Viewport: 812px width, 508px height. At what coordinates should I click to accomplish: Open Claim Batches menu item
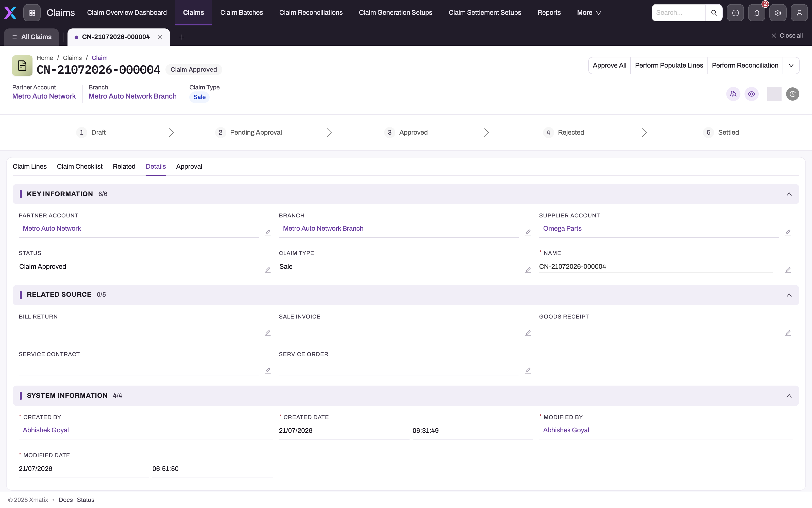(242, 13)
